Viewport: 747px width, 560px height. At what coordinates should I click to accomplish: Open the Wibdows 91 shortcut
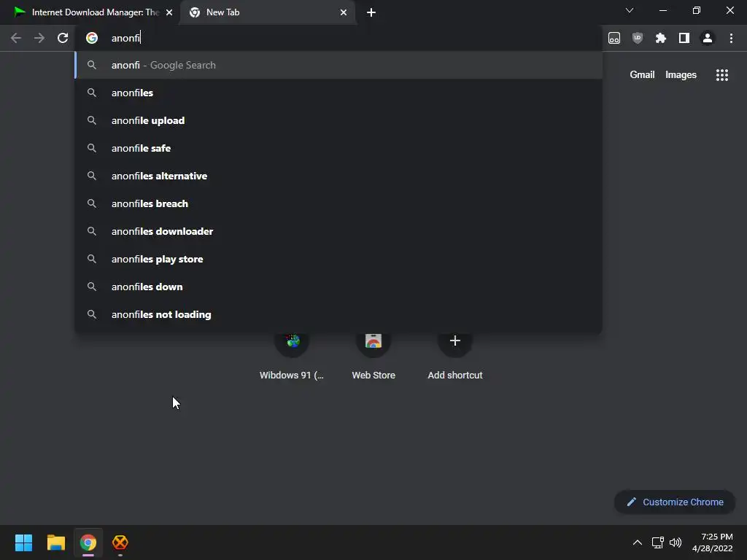click(292, 357)
